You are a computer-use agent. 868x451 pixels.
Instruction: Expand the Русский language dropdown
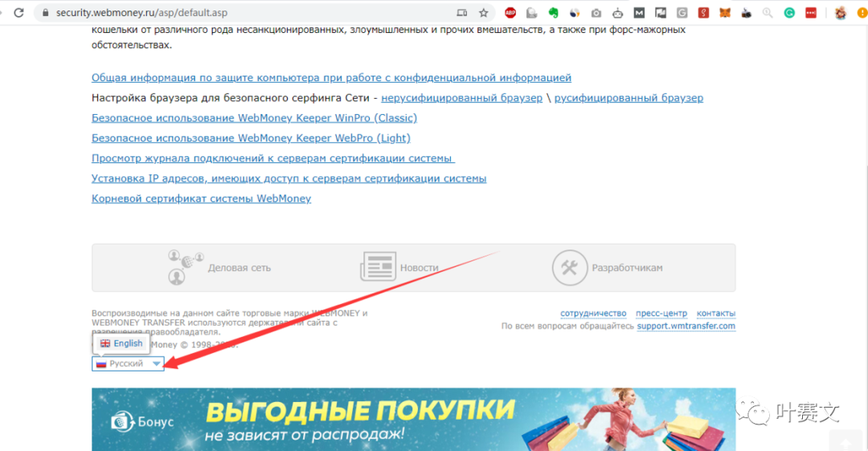[x=128, y=363]
